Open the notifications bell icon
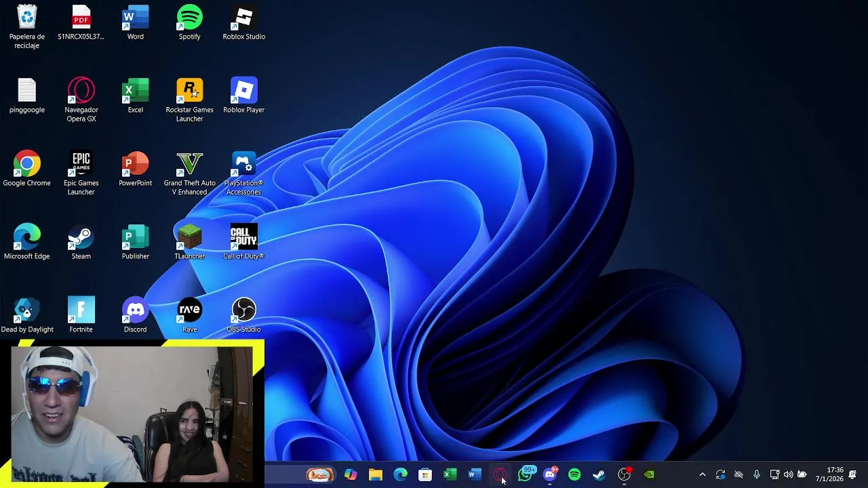The image size is (868, 488). click(852, 474)
